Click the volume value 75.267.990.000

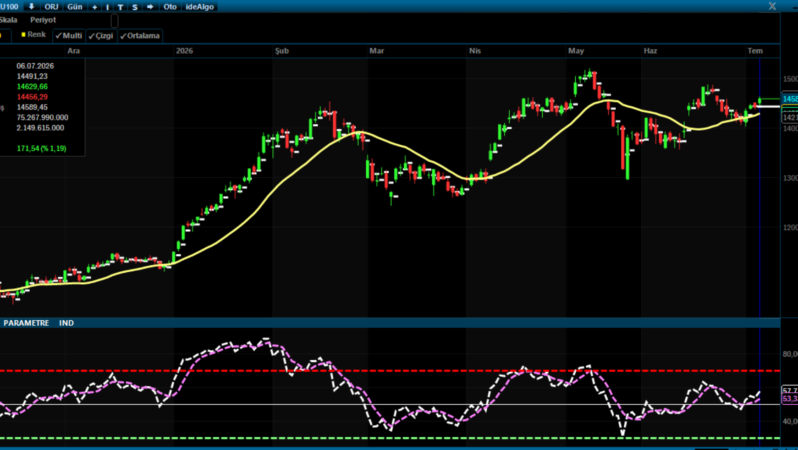click(x=42, y=117)
